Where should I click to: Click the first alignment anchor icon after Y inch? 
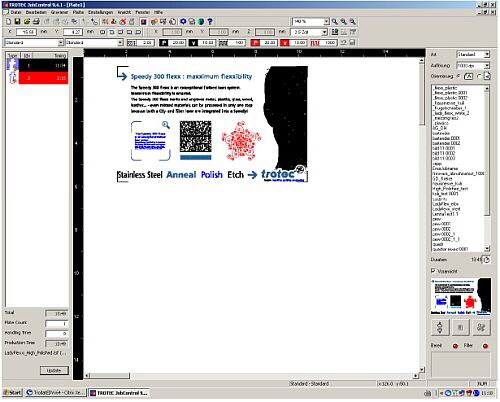[103, 32]
